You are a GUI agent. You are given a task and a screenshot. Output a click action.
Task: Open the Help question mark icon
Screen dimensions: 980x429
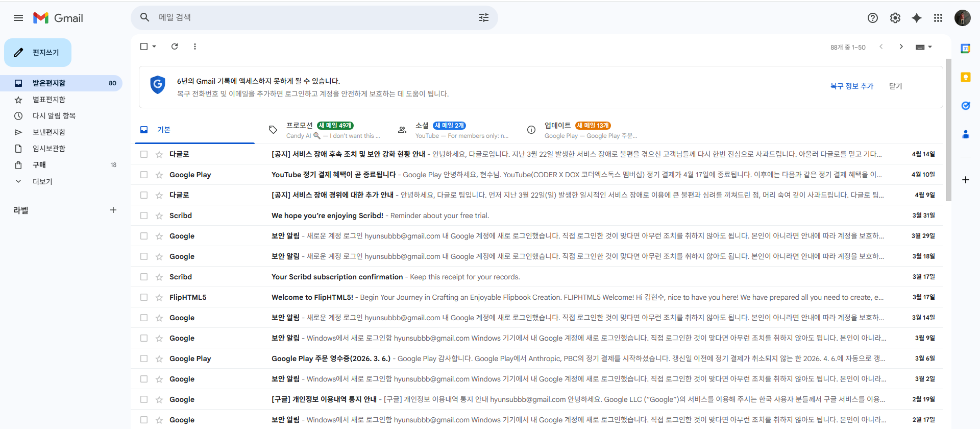click(873, 18)
